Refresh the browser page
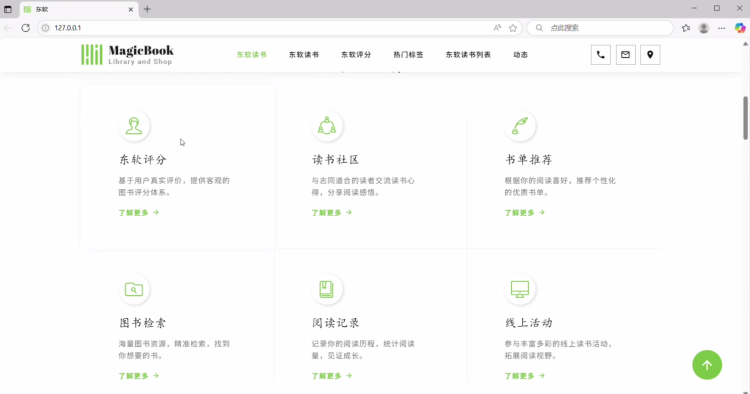Screen dimensions: 750x394 [25, 28]
